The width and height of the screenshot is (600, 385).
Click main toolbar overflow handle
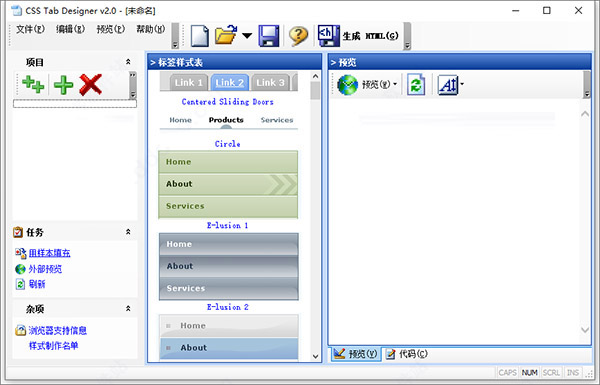click(407, 36)
